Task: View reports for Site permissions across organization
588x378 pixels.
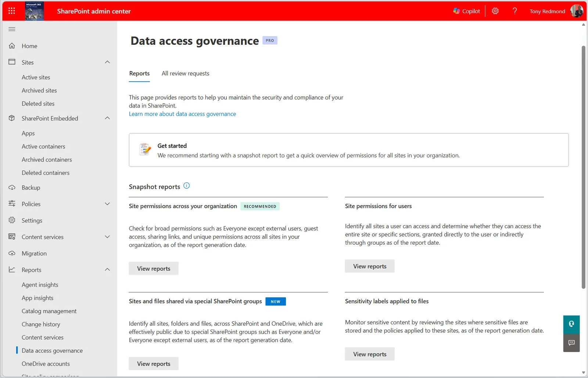Action: 154,269
